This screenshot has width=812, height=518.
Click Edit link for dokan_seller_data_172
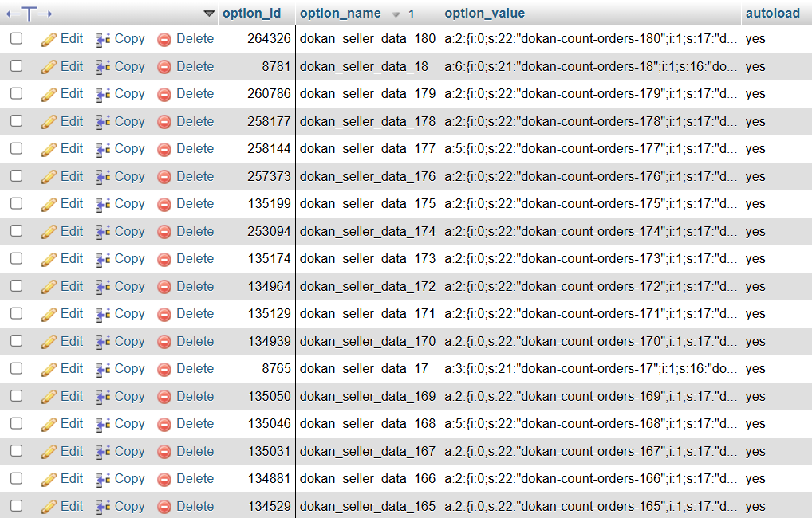72,286
